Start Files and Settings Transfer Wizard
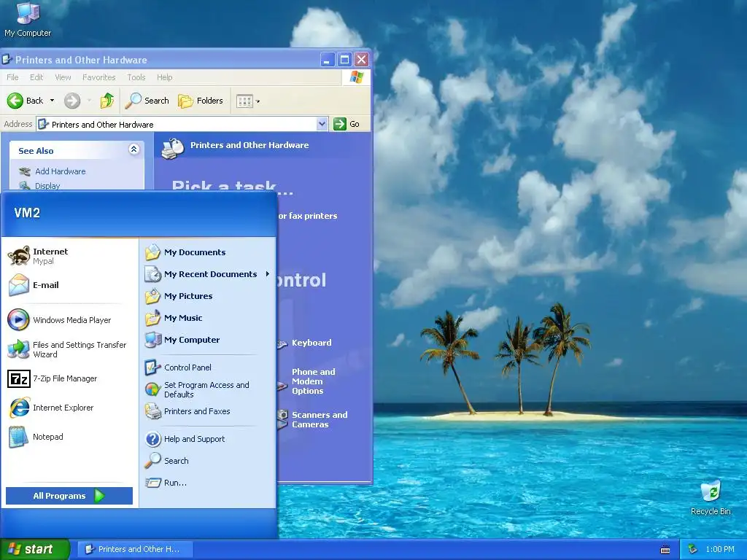The width and height of the screenshot is (747, 560). 69,349
